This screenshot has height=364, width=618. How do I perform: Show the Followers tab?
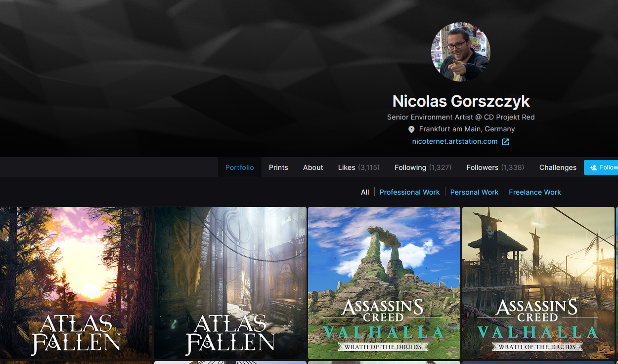click(495, 167)
